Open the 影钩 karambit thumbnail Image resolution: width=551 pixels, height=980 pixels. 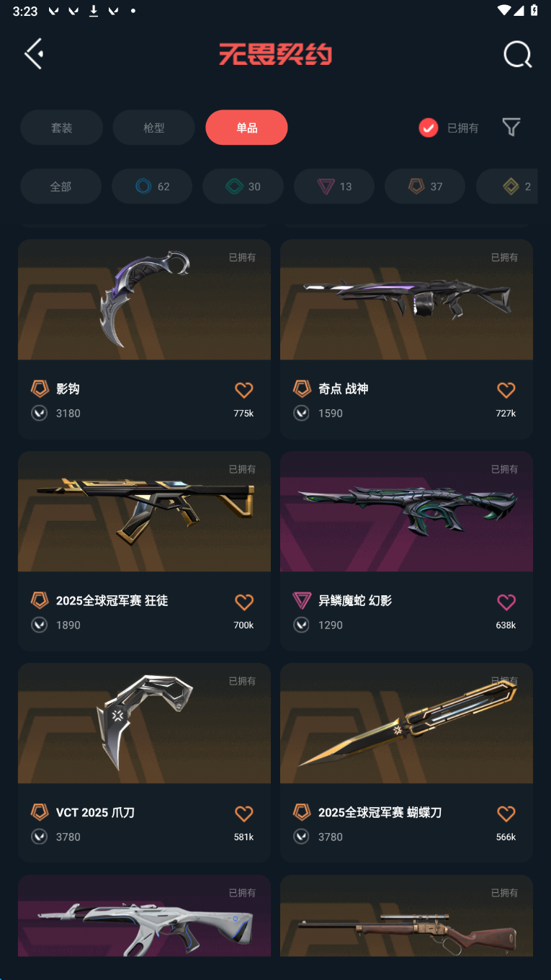click(x=144, y=300)
